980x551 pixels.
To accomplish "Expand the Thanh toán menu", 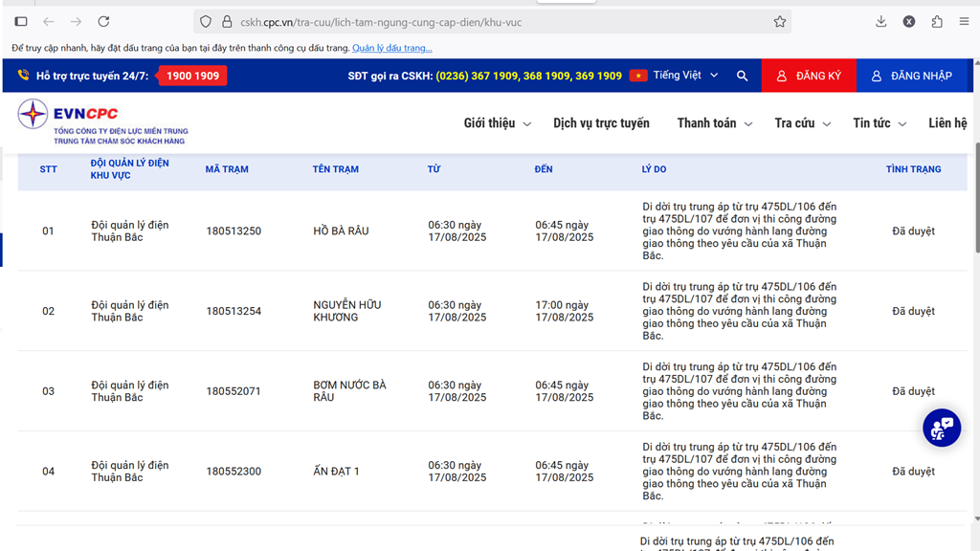I will (714, 123).
